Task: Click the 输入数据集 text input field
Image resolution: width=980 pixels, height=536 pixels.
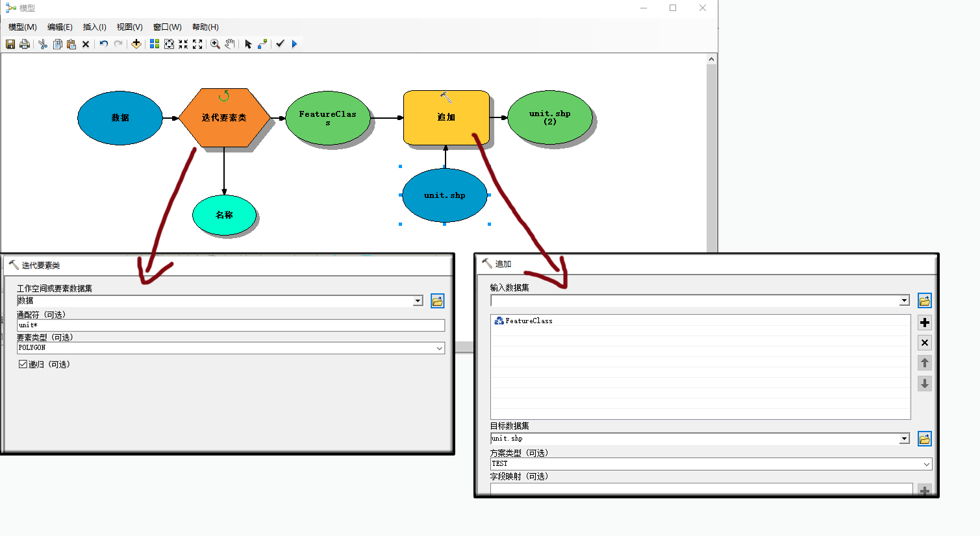Action: pyautogui.click(x=695, y=300)
